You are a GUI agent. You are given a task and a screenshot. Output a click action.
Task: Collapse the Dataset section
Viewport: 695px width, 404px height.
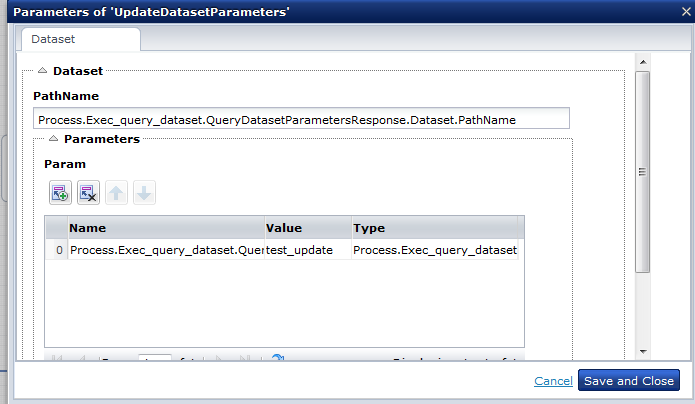click(42, 72)
